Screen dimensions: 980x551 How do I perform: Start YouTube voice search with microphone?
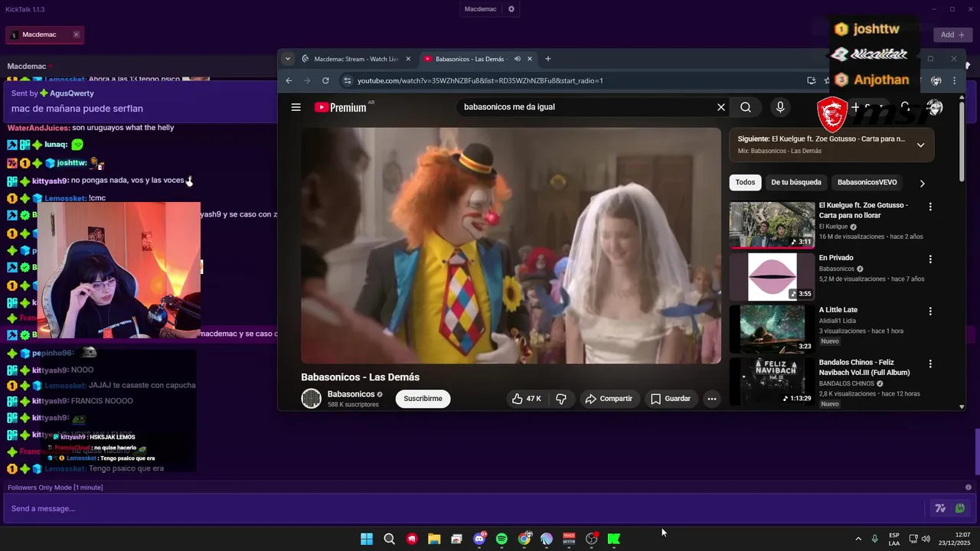coord(780,107)
